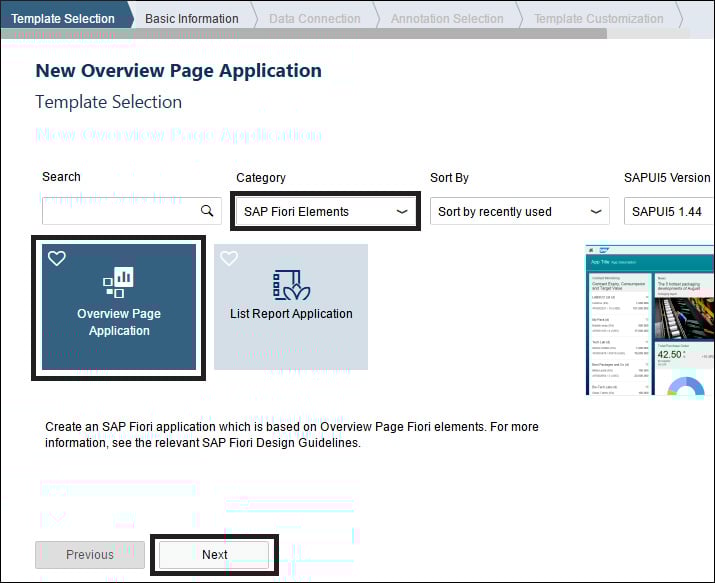Viewport: 715px width, 583px height.
Task: Go to the Data Connection wizard step
Action: coord(315,19)
